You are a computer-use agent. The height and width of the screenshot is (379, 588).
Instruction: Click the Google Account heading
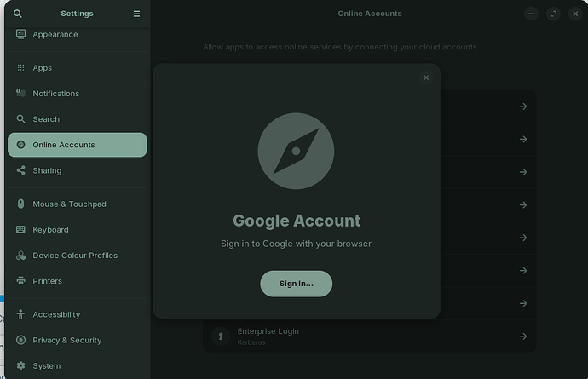[297, 221]
